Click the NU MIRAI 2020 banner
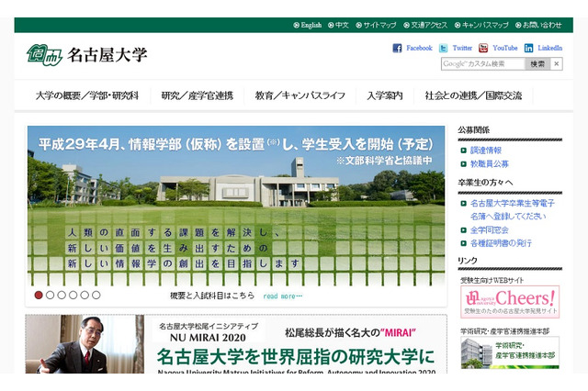This screenshot has width=588, height=391. pyautogui.click(x=236, y=344)
